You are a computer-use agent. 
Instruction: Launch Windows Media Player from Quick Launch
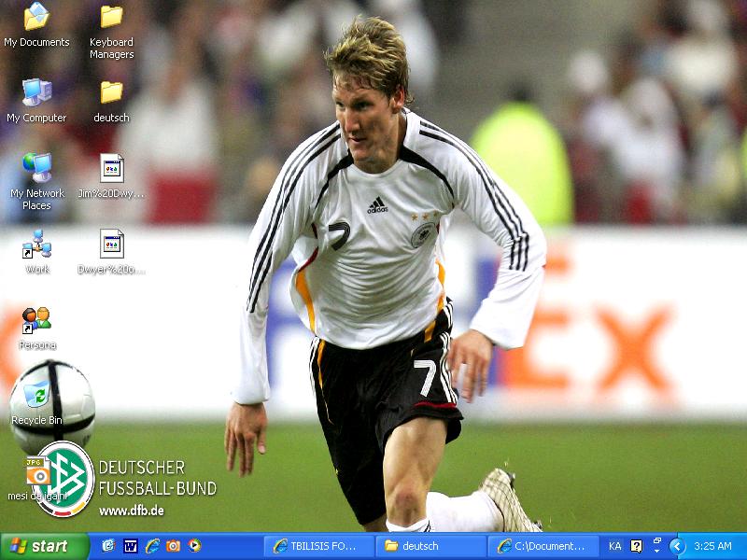(194, 546)
